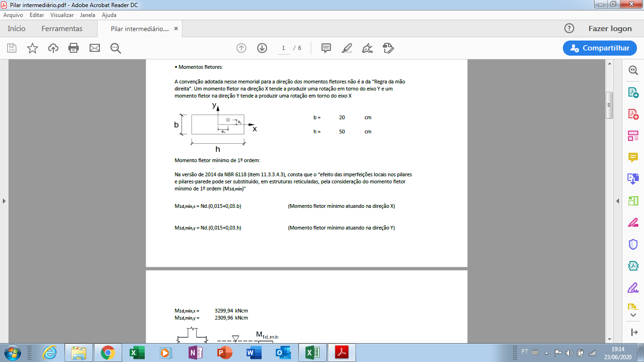Open Windows Media Player from taskbar
The image size is (644, 362).
[166, 353]
